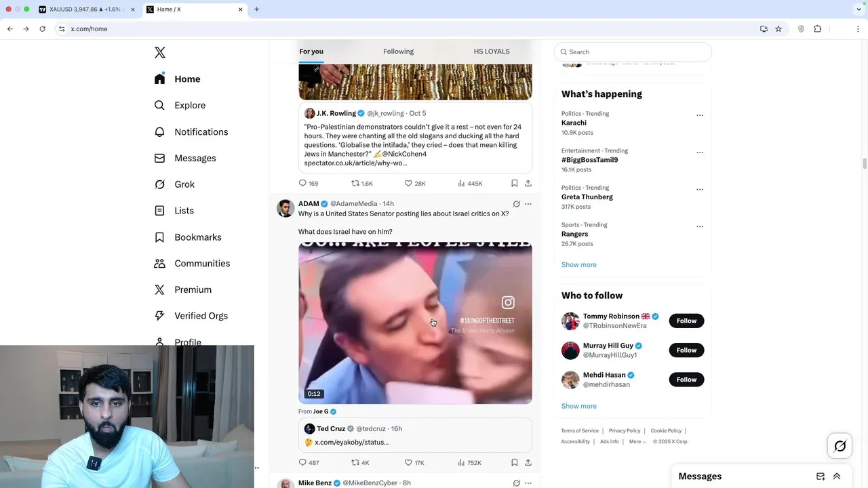868x488 pixels.
Task: Play the 0:12 video in ADAM's post
Action: (x=415, y=323)
